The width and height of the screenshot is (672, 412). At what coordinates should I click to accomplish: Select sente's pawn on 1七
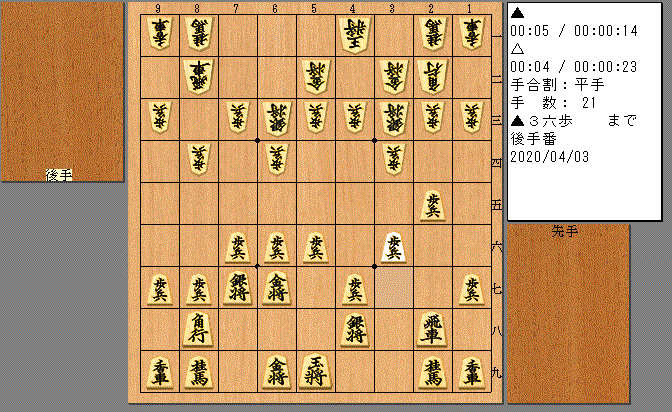click(x=472, y=289)
